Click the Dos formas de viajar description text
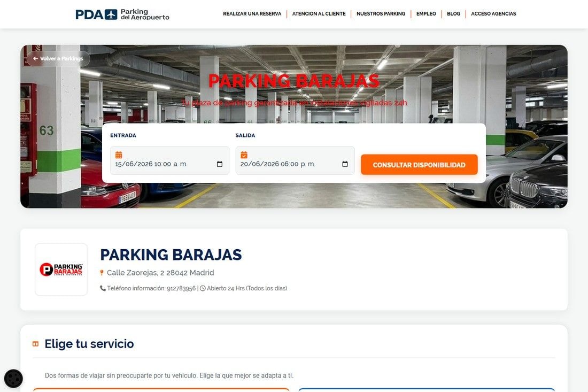The image size is (588, 392). (x=169, y=375)
